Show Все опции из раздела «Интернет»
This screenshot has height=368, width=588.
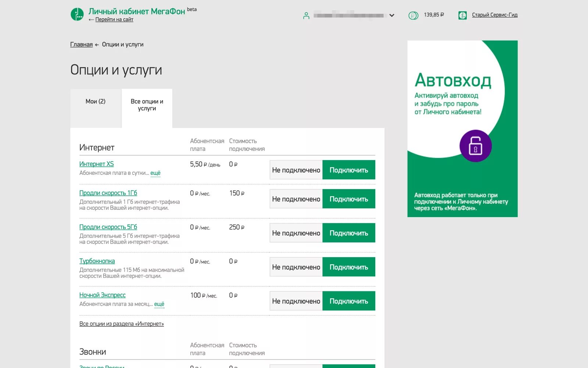click(x=122, y=324)
